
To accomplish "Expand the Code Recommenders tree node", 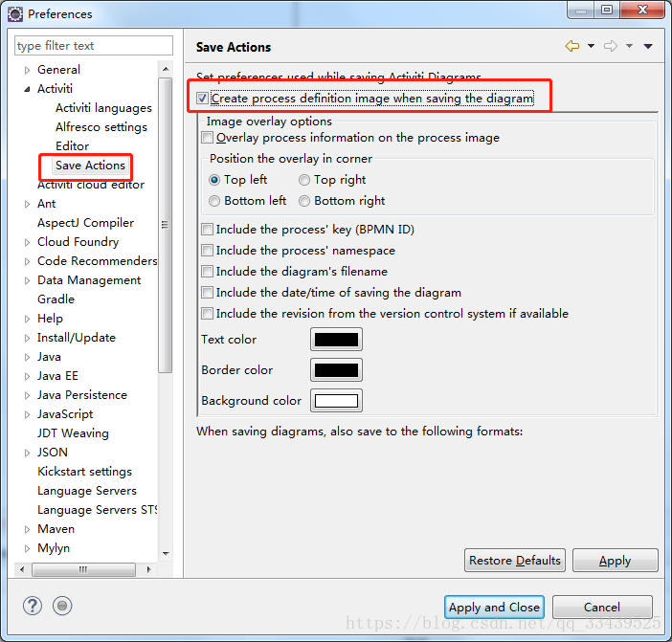I will pos(27,261).
